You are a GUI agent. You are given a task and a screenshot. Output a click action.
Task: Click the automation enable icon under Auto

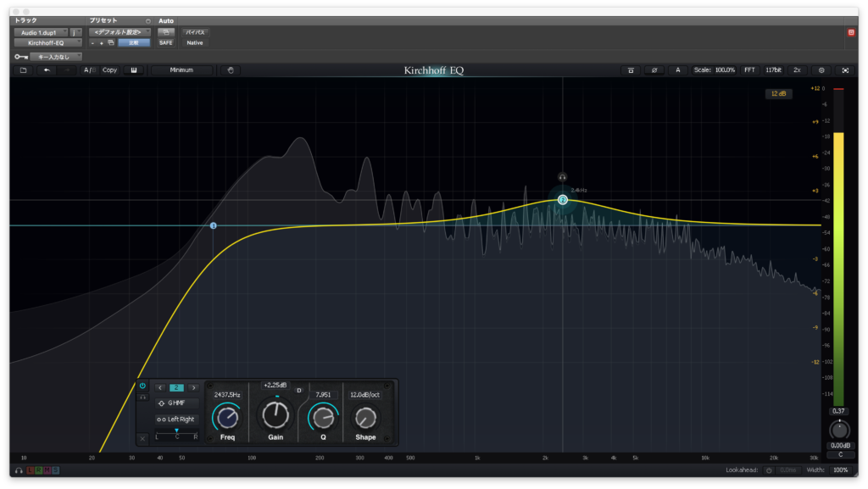(165, 32)
